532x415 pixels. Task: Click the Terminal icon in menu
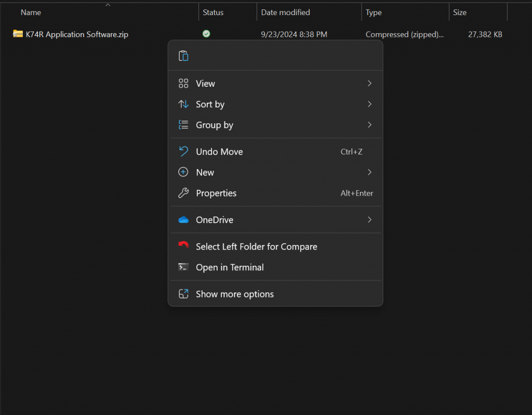[183, 267]
